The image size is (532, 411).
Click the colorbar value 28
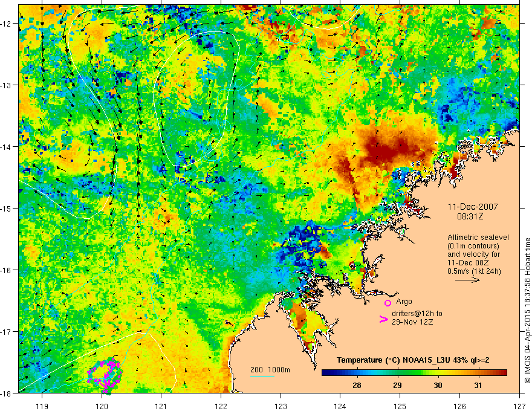click(x=357, y=385)
